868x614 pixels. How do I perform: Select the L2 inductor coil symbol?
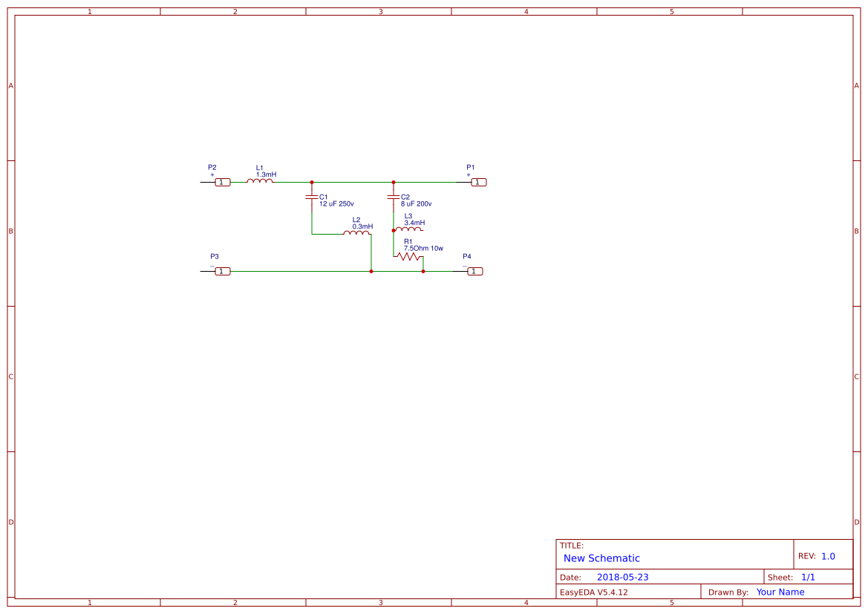click(356, 233)
